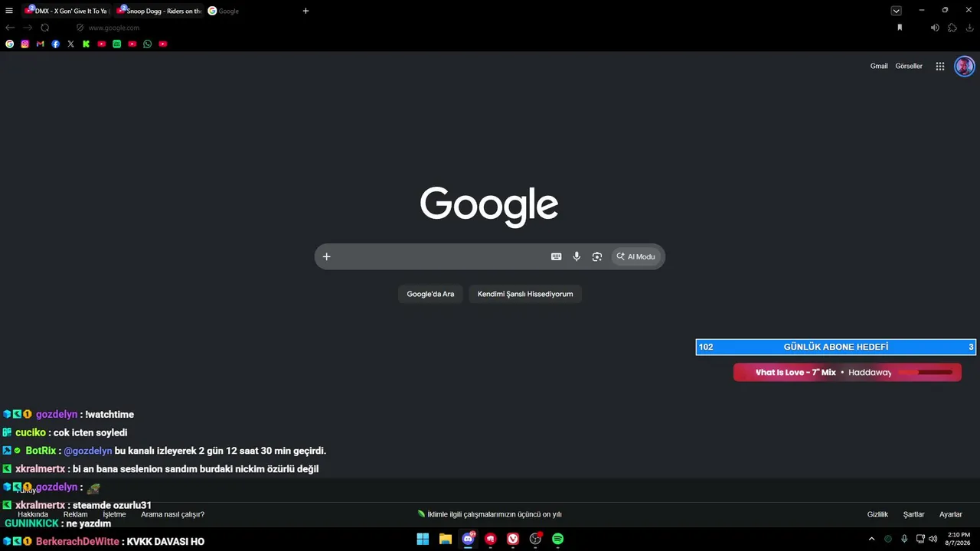Open File Explorer from the taskbar
Viewport: 980px width, 551px height.
click(446, 539)
